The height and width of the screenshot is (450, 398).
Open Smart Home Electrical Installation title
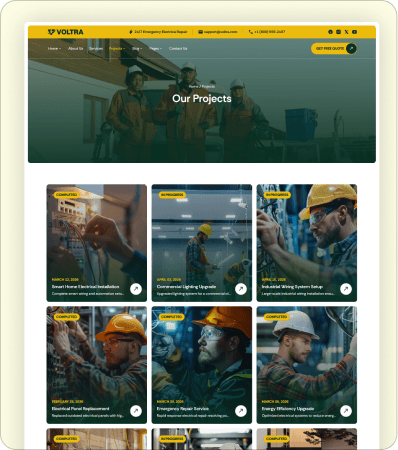[85, 287]
